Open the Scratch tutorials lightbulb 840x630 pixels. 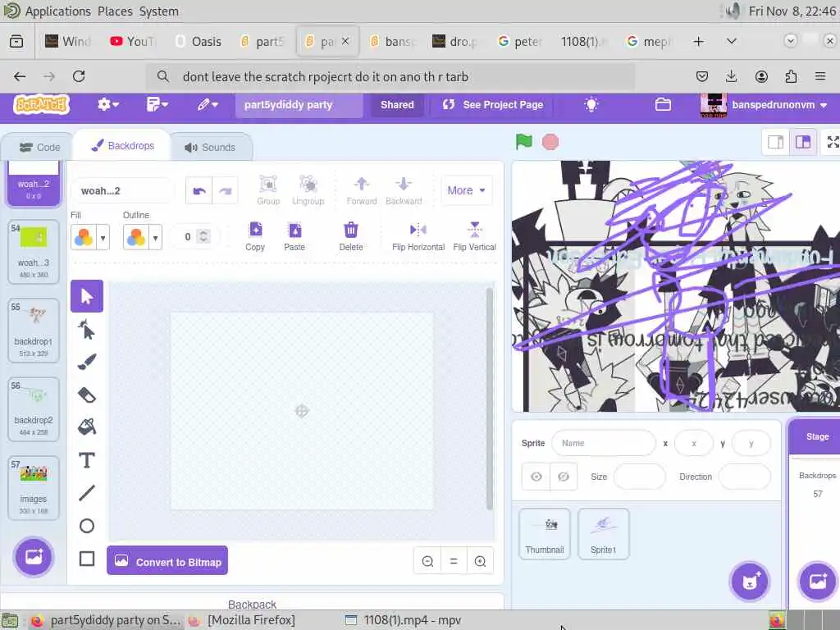(x=591, y=104)
